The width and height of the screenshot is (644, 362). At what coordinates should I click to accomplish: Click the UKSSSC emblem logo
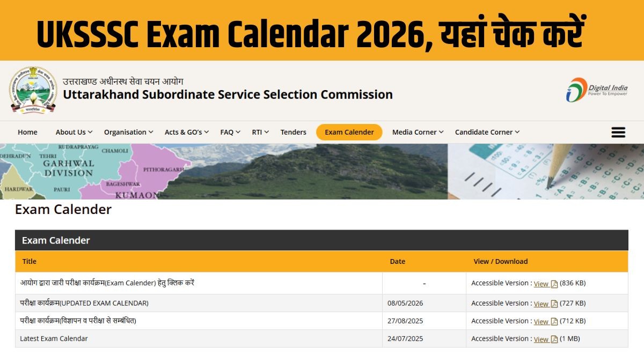tap(33, 90)
